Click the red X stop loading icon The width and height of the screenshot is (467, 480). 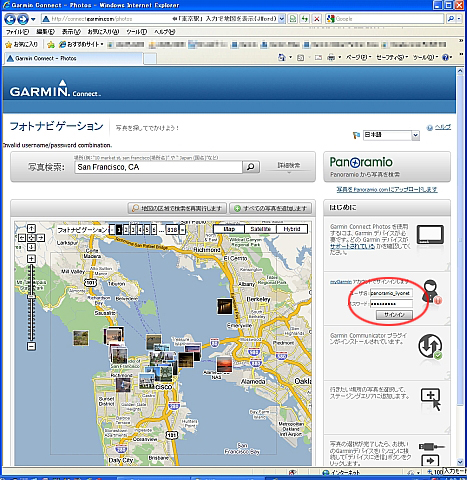pos(317,19)
